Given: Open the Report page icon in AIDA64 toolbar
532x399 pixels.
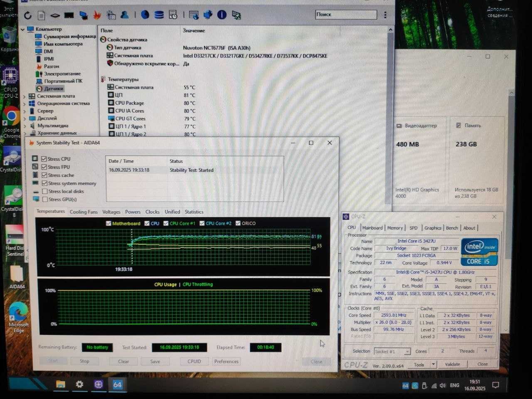Looking at the screenshot, I should tap(41, 15).
